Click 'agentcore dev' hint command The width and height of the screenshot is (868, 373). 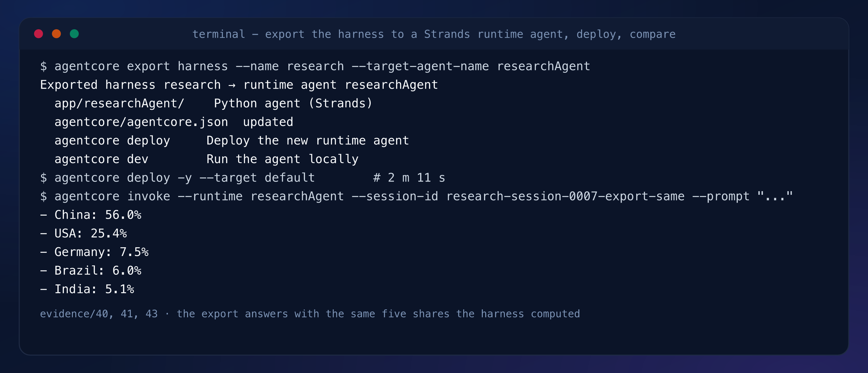[102, 159]
